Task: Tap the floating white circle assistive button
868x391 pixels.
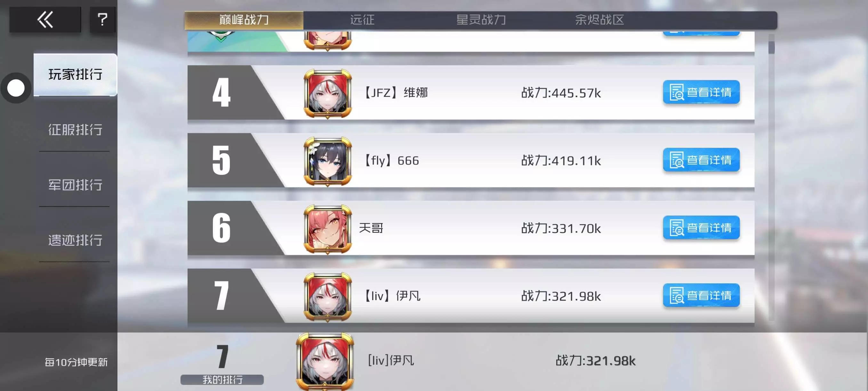Action: 16,88
